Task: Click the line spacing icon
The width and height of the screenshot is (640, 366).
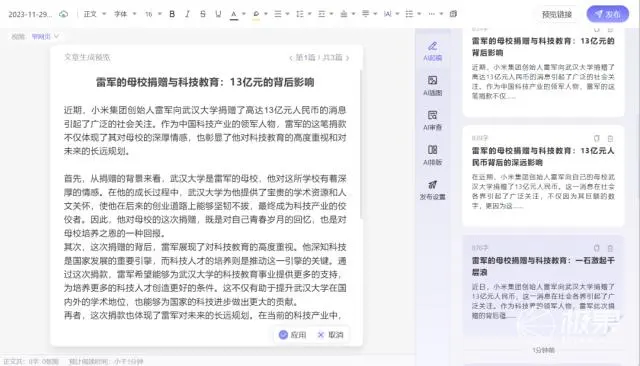Action: click(300, 14)
